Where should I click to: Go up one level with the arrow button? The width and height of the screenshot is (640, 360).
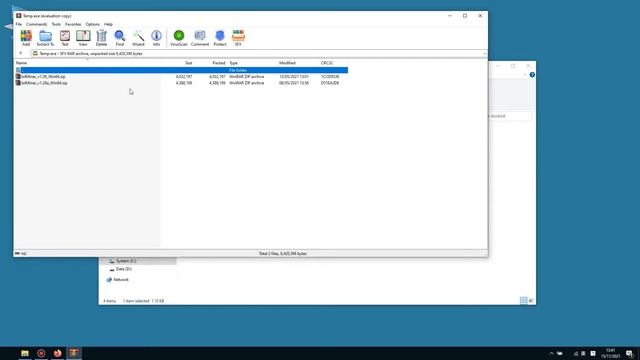20,53
